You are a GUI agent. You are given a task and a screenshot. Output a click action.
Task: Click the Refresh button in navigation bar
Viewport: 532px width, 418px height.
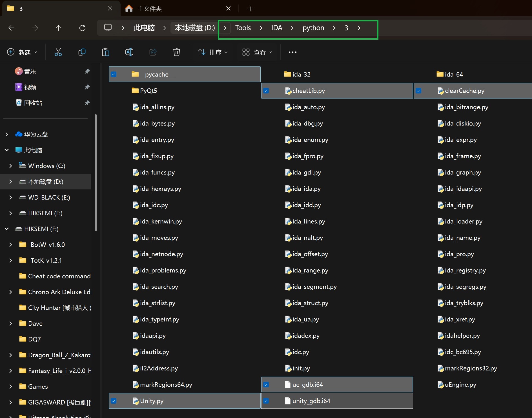click(82, 28)
